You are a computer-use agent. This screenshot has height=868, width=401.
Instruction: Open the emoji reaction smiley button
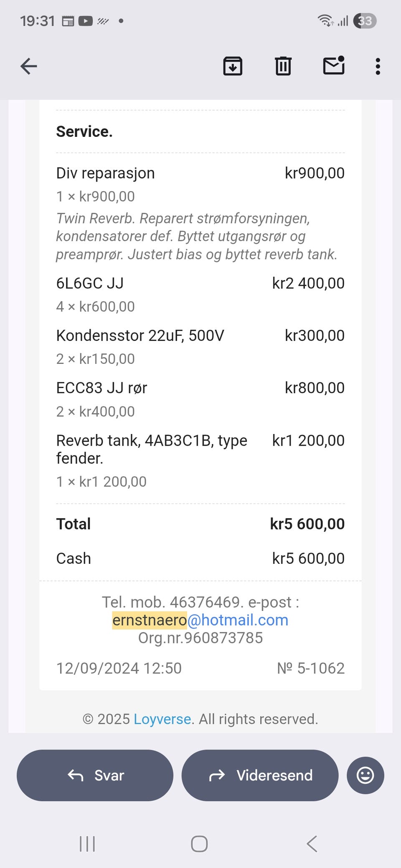(365, 775)
